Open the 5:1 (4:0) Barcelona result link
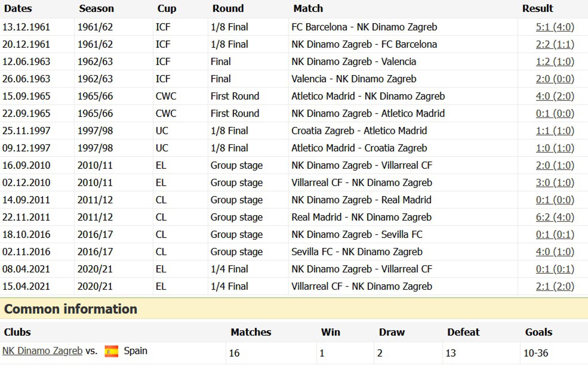This screenshot has height=372, width=588. 555,27
